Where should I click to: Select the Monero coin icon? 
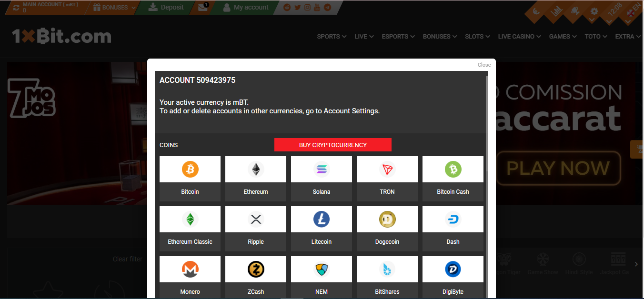pyautogui.click(x=190, y=269)
